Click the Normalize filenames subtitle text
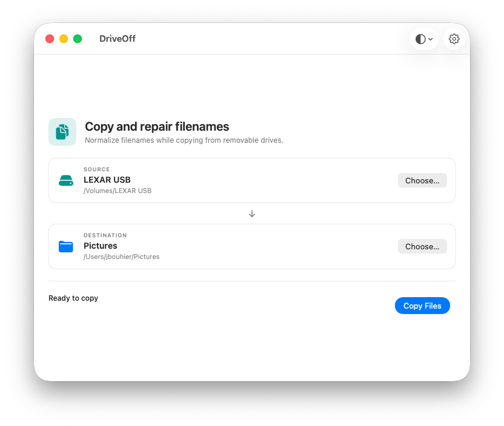504x426 pixels. point(184,140)
